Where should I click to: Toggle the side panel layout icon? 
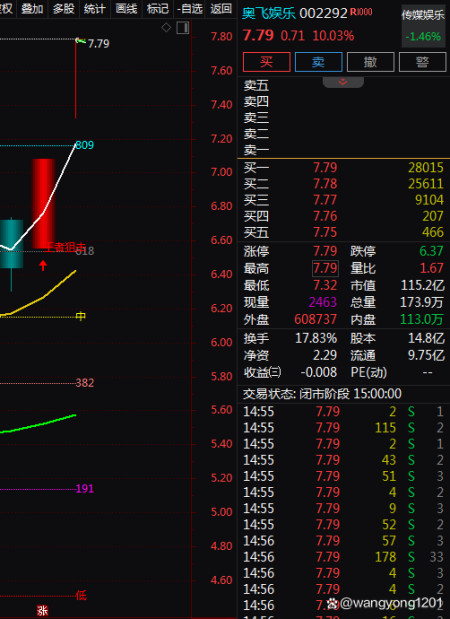[183, 28]
